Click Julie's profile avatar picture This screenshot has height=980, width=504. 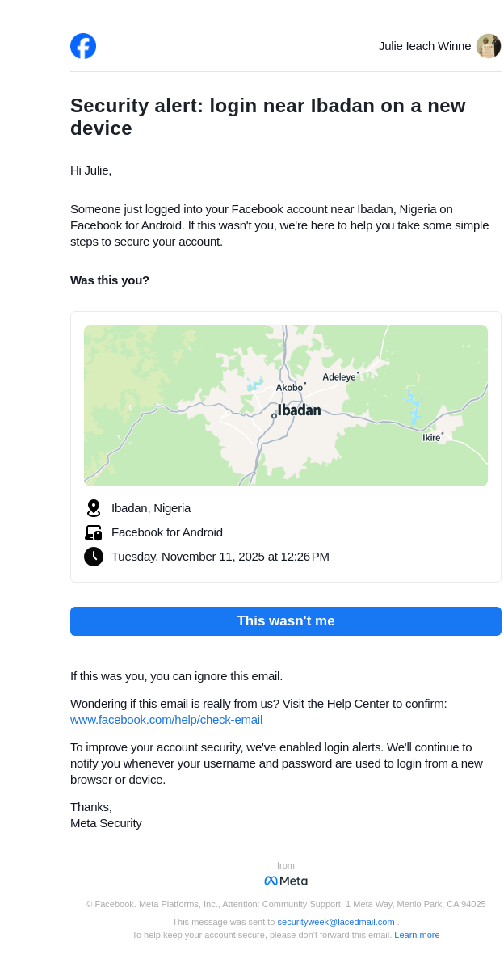(x=488, y=46)
